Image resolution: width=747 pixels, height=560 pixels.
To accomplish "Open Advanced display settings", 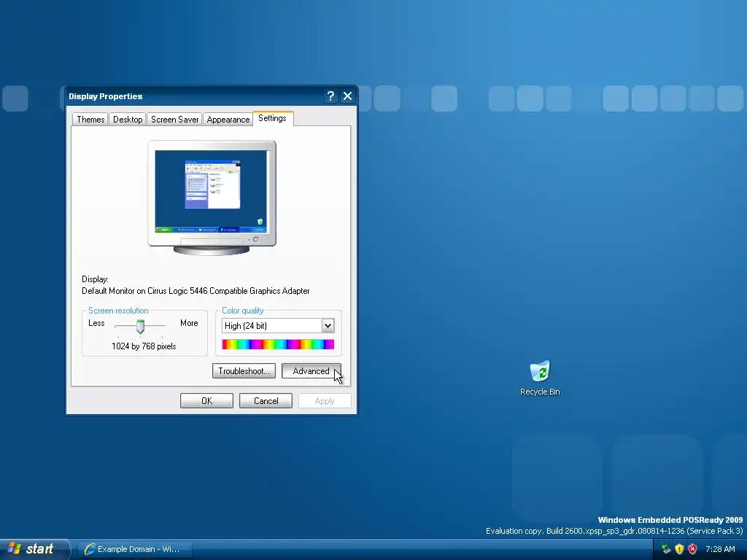I will coord(311,371).
